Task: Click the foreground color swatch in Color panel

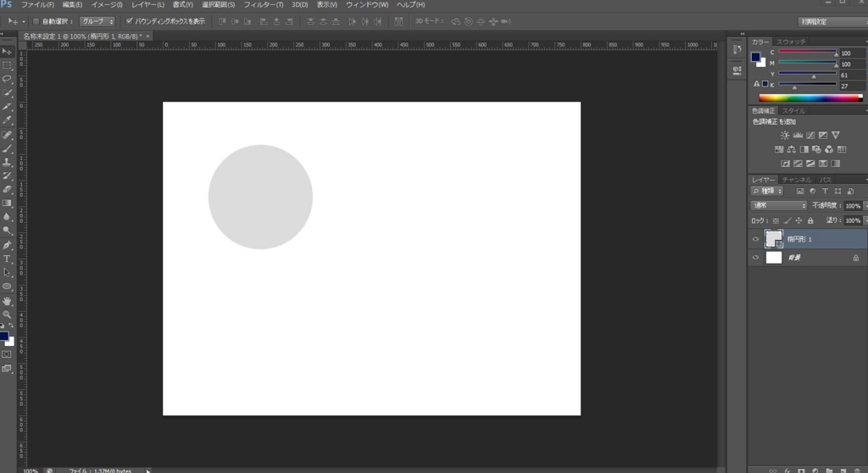Action: click(x=755, y=57)
